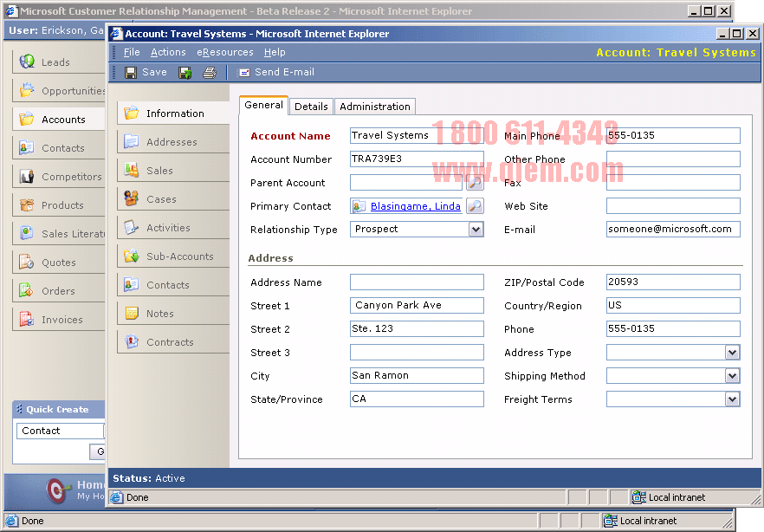Click the Information folder icon
Image resolution: width=764 pixels, height=532 pixels.
click(131, 113)
